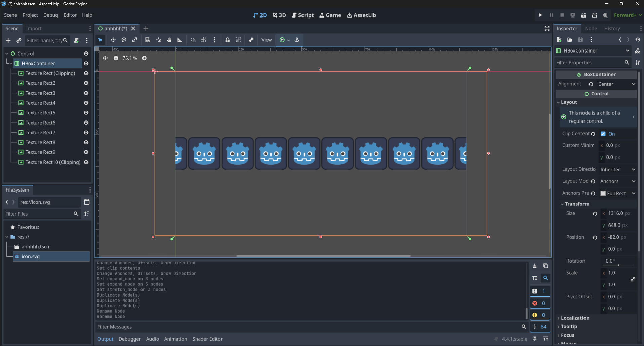The height and width of the screenshot is (346, 644).
Task: Instantiate a child scene with link icon
Action: coord(19,40)
